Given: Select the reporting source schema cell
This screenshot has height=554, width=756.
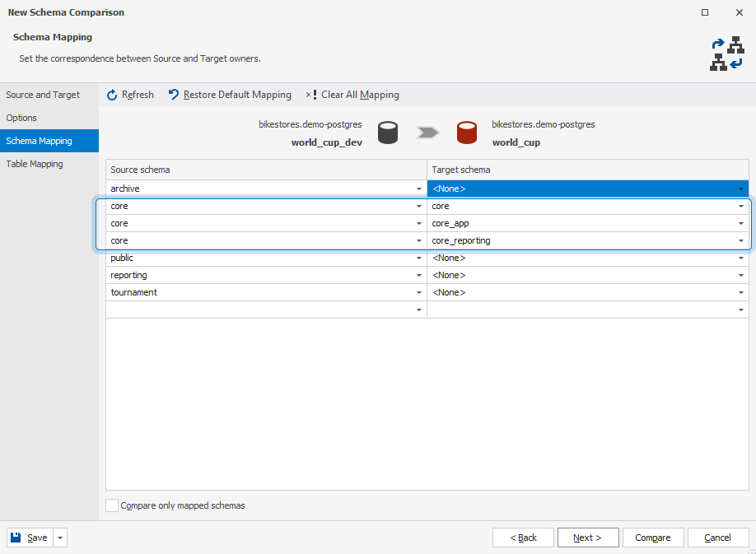Looking at the screenshot, I should pyautogui.click(x=266, y=276).
